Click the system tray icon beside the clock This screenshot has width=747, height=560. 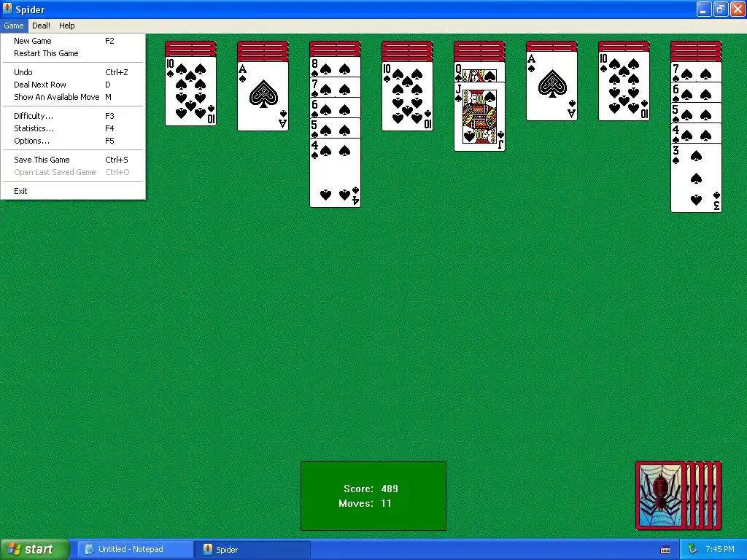(693, 550)
